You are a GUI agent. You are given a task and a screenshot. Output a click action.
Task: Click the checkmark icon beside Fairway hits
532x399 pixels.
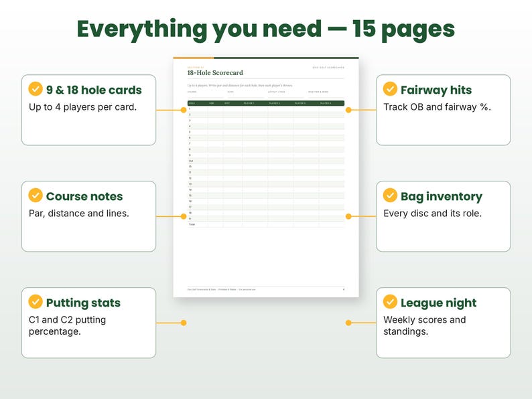390,89
